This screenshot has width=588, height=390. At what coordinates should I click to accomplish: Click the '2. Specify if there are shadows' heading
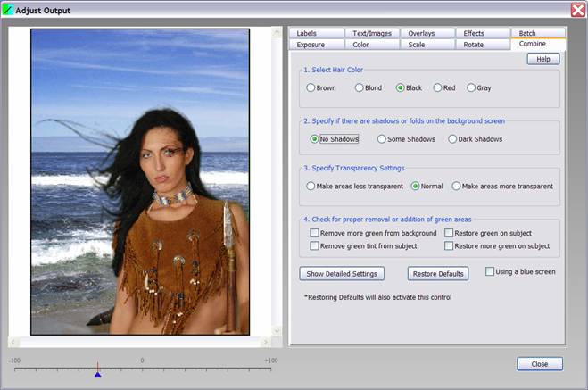[x=404, y=121]
